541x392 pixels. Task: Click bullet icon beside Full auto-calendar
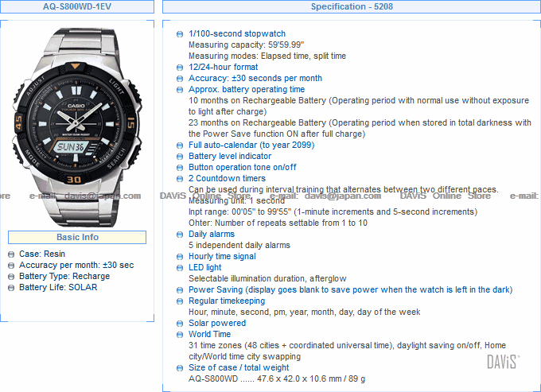point(180,146)
